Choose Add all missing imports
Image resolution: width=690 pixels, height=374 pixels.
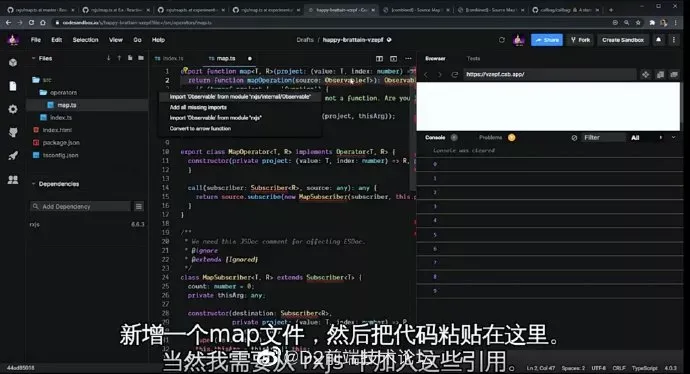coord(198,107)
